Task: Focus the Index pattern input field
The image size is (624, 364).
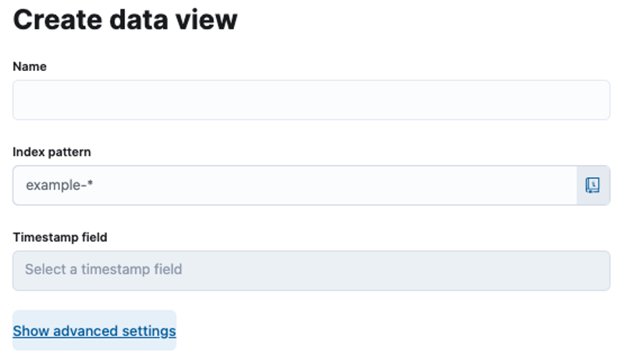Action: coord(295,186)
